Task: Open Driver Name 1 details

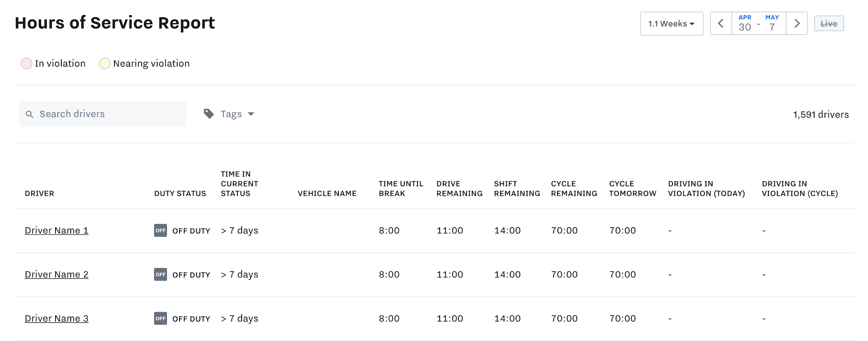Action: (57, 231)
